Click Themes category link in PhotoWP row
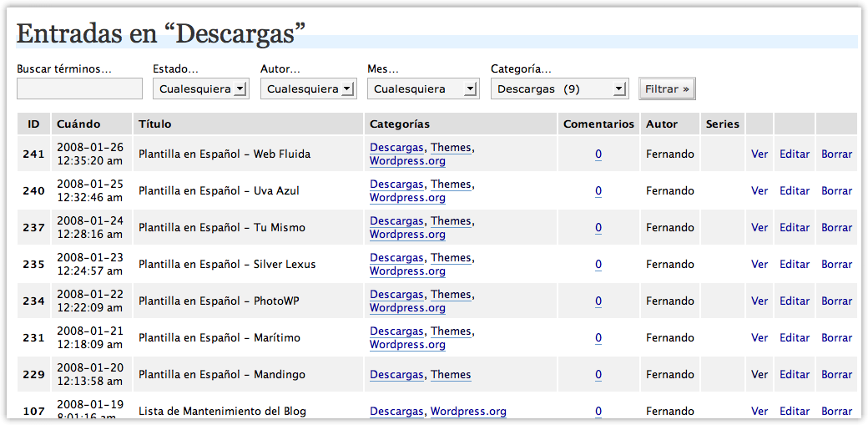This screenshot has width=868, height=425. (x=451, y=295)
